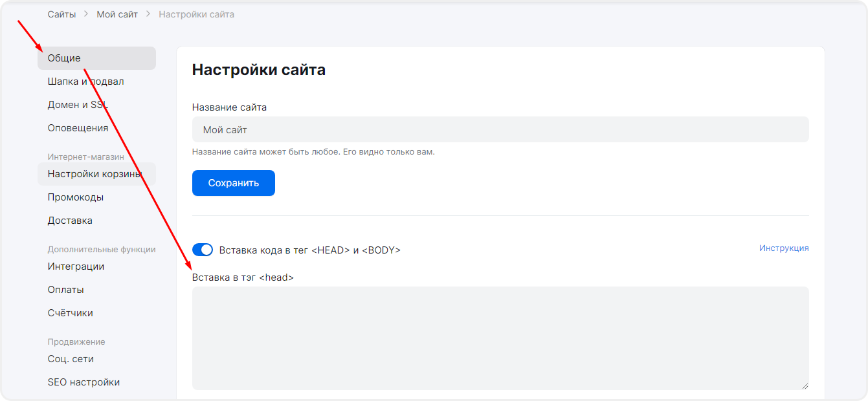868x401 pixels.
Task: Select Соц. сети in the sidebar
Action: [71, 359]
